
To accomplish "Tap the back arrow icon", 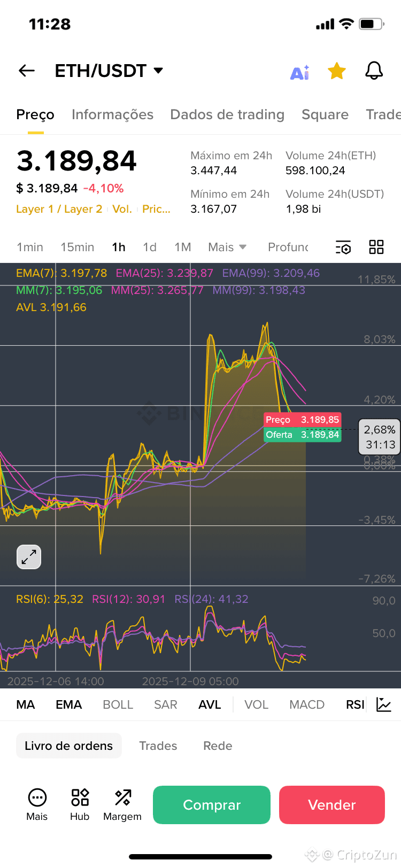I will pos(27,71).
